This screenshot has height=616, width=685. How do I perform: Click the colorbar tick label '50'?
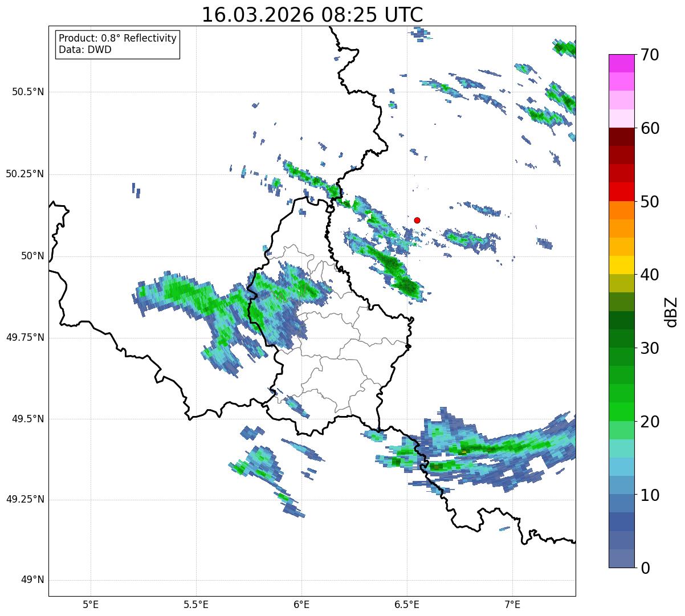coord(650,202)
